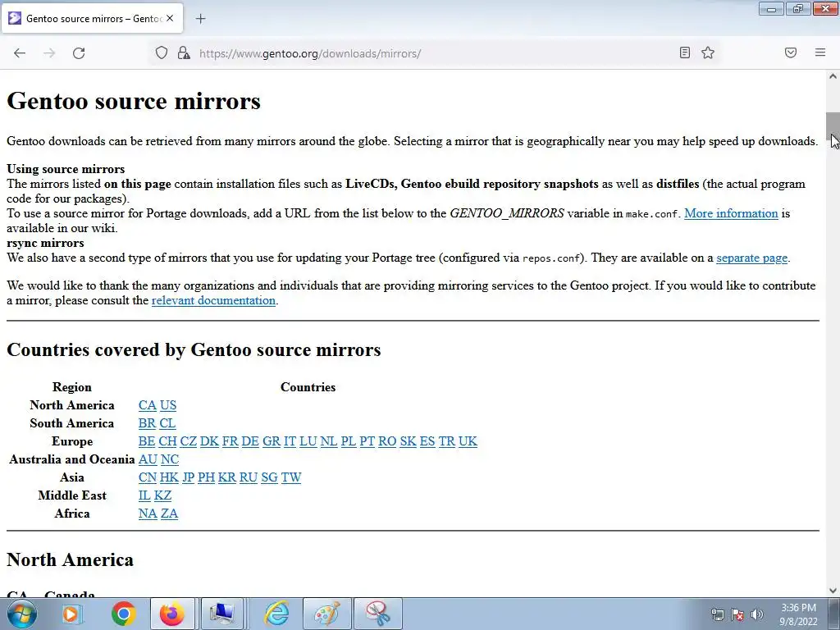This screenshot has height=630, width=840.
Task: Click the forward navigation arrow
Action: (x=49, y=53)
